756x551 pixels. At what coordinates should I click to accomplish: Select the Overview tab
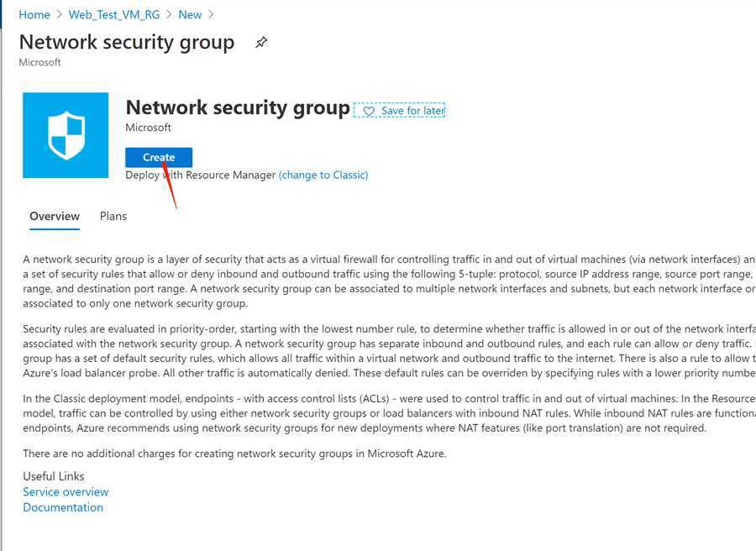click(x=55, y=217)
